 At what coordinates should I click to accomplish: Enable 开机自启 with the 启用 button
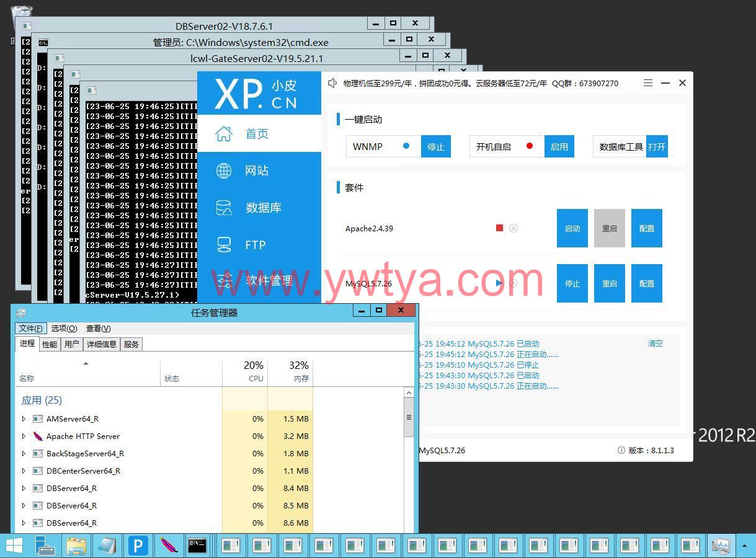click(559, 146)
